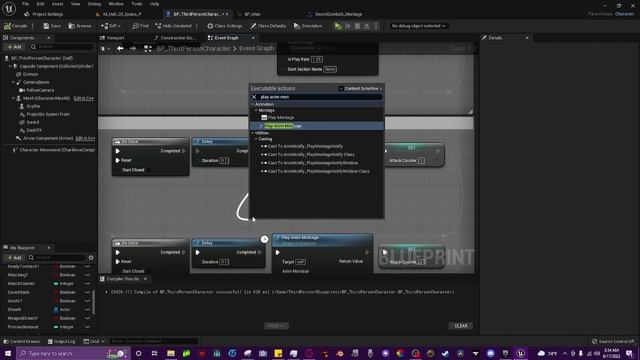Navigate back in graph history
This screenshot has height=360, width=640.
(120, 48)
